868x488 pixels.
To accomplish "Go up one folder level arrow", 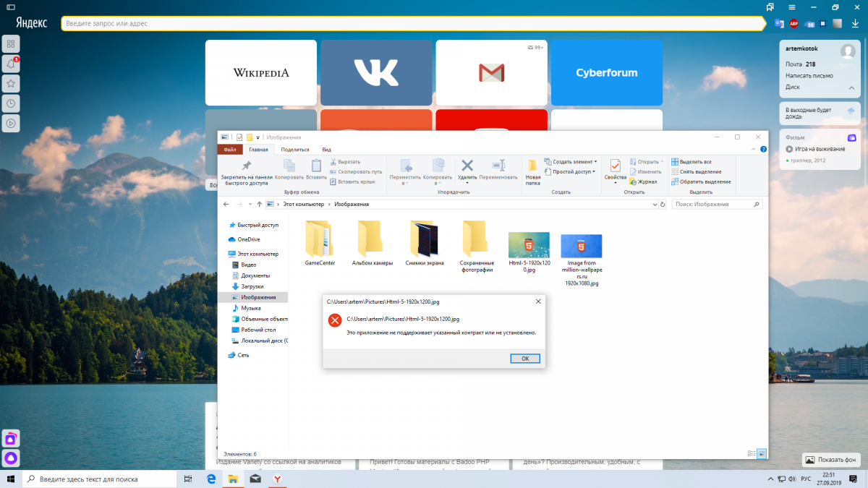I will pyautogui.click(x=259, y=205).
